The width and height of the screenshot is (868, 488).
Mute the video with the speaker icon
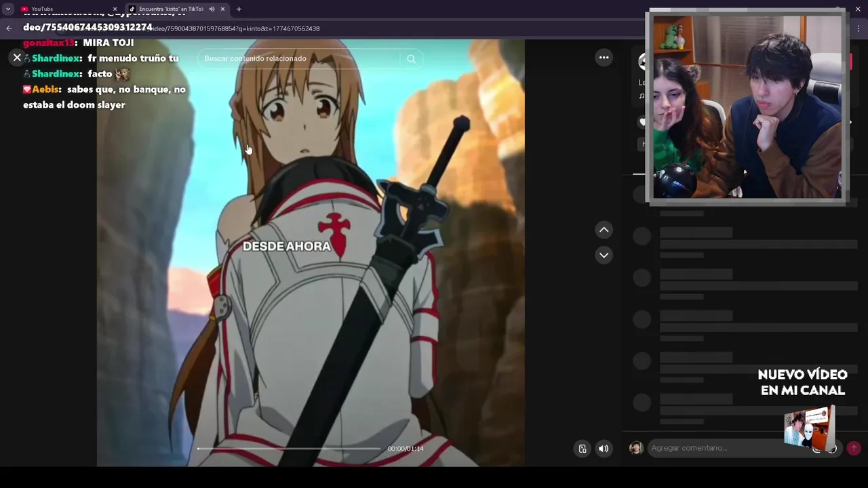604,449
